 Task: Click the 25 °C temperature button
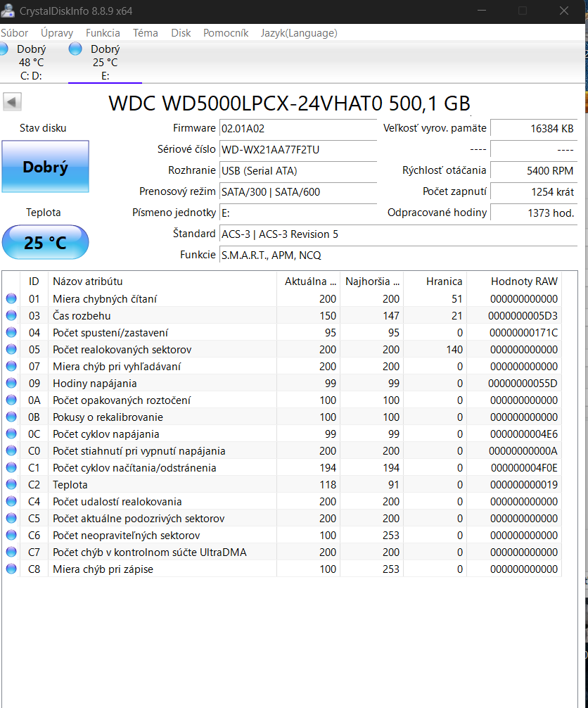coord(46,243)
